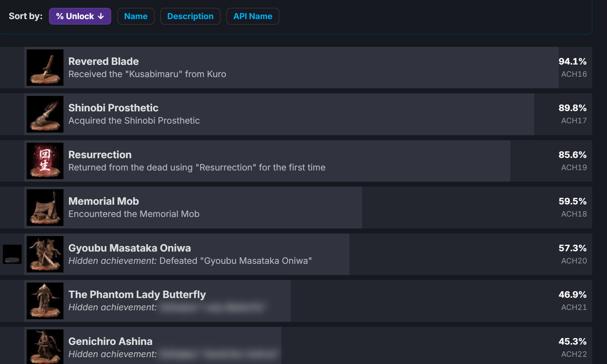
Task: Open the Phantom Lady Butterfly achievement icon
Action: pos(45,301)
